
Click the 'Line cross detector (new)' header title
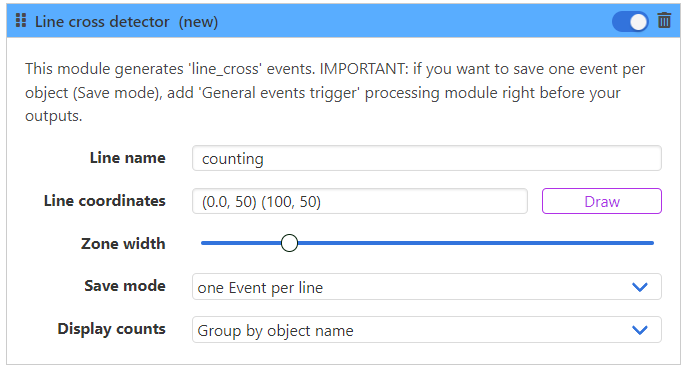(x=126, y=21)
